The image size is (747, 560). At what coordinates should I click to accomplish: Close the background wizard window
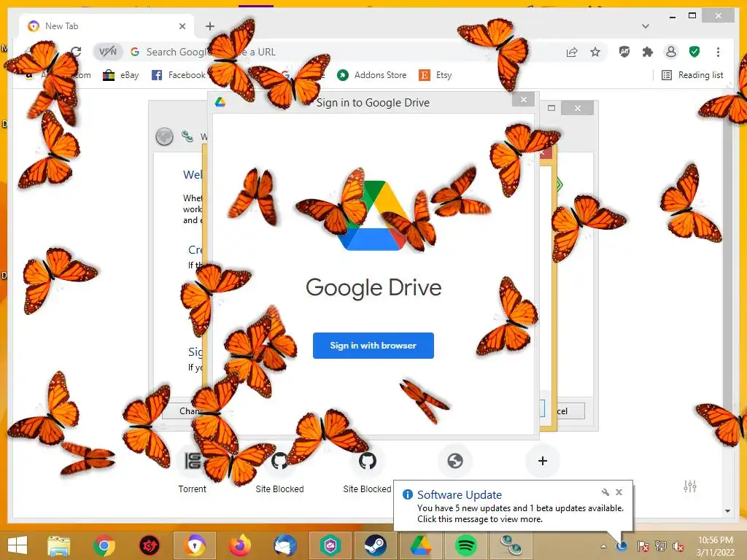coord(578,109)
